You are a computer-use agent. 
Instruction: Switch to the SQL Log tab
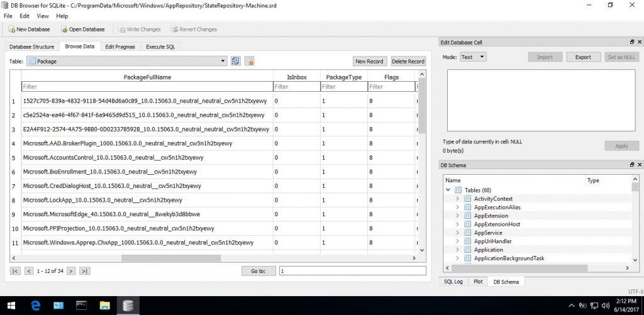(x=453, y=282)
